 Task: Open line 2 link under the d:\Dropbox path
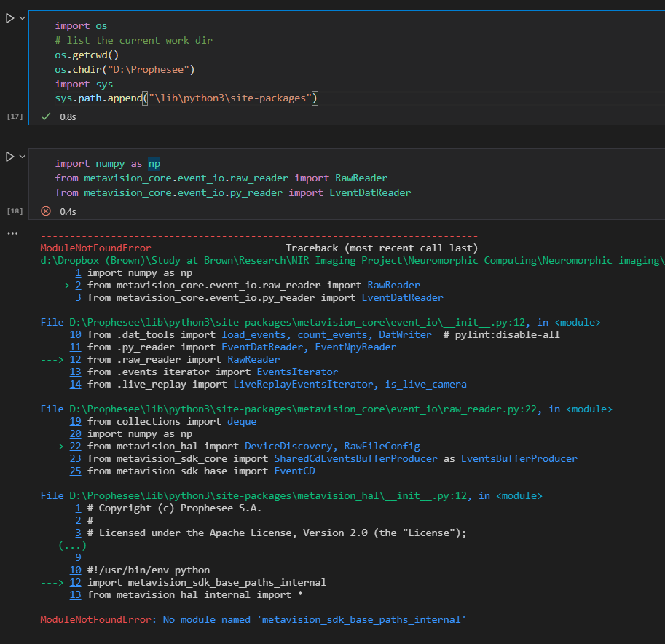78,285
